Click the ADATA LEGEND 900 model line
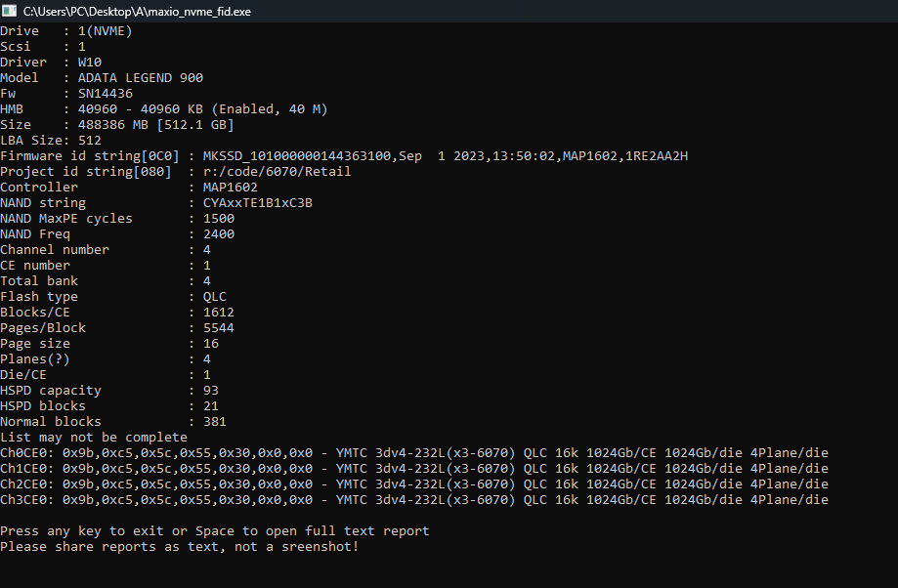This screenshot has width=898, height=588. pyautogui.click(x=102, y=78)
